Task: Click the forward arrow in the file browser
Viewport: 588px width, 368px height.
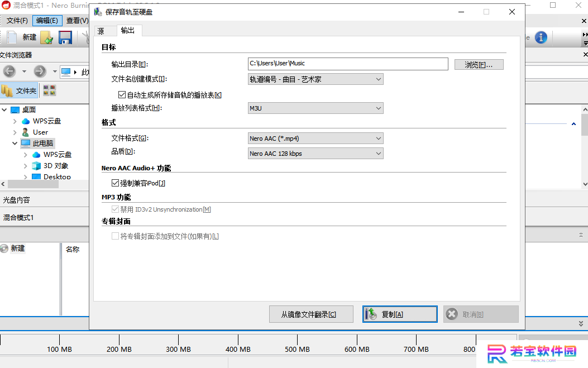Action: point(40,71)
